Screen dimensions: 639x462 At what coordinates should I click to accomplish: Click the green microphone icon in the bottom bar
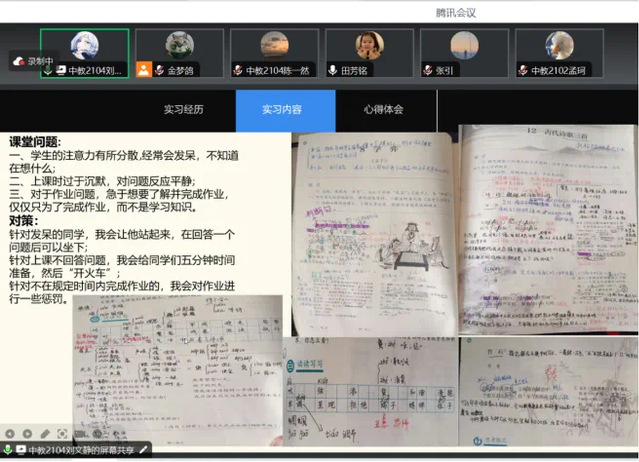pyautogui.click(x=8, y=451)
